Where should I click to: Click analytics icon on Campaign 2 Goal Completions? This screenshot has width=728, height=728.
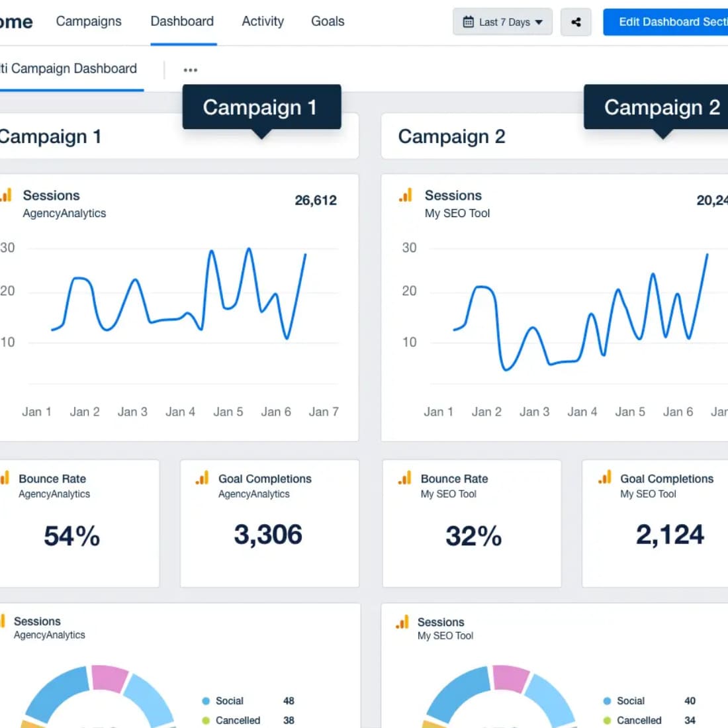pos(604,477)
